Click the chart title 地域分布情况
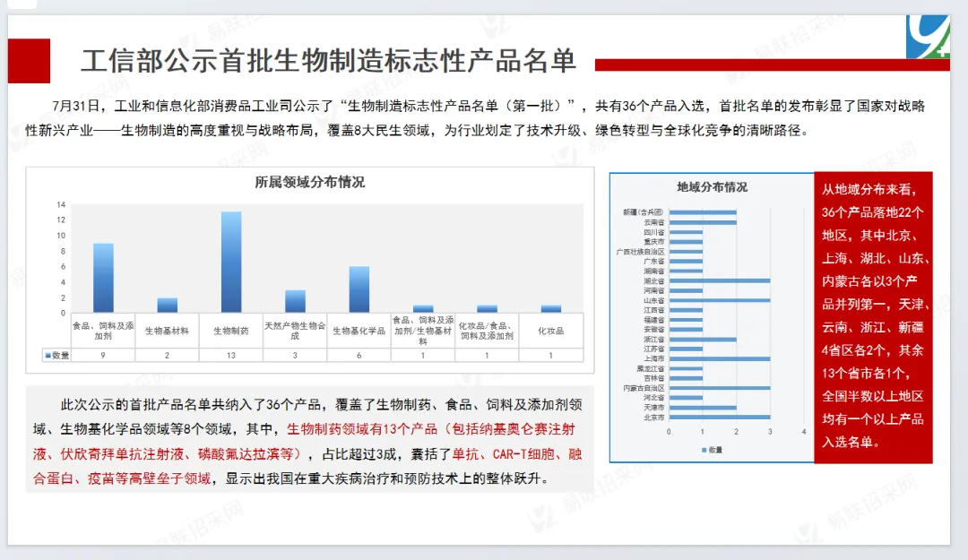Screen dimensions: 968x560 [x=712, y=187]
